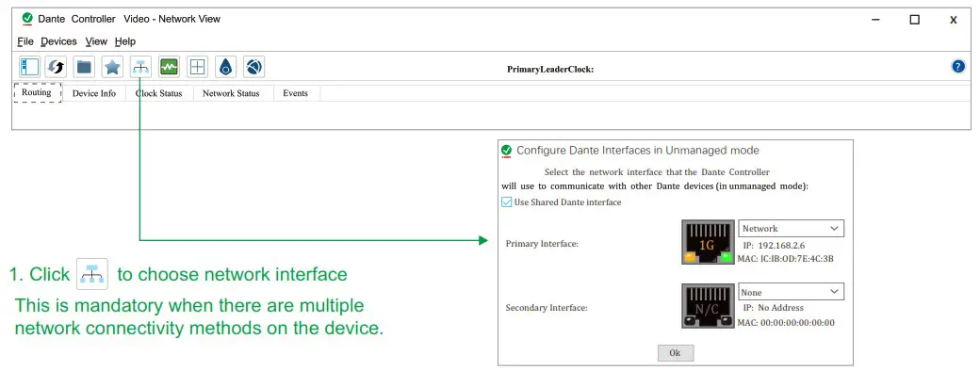
Task: Switch to the Clock Status tab
Action: coord(159,93)
